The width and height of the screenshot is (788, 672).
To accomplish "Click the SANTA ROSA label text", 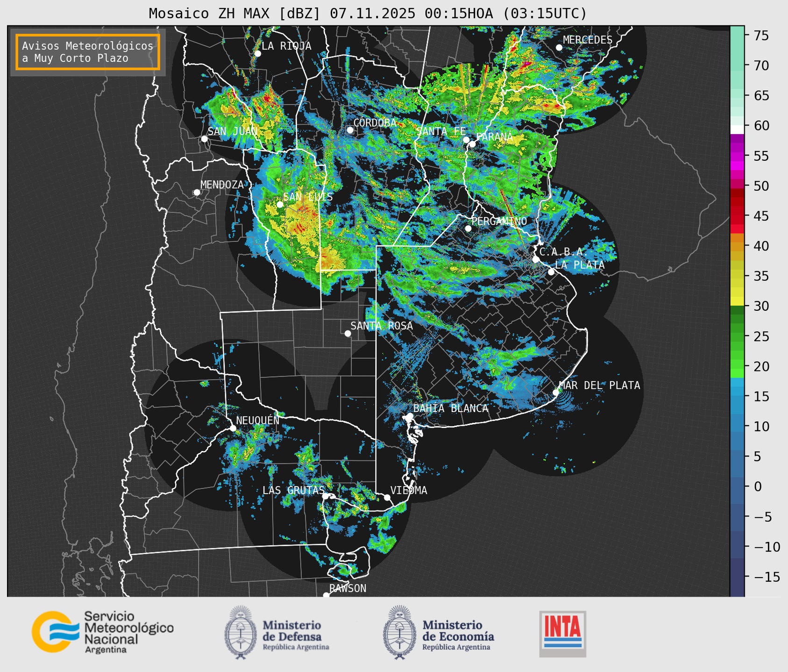I will coord(382,326).
